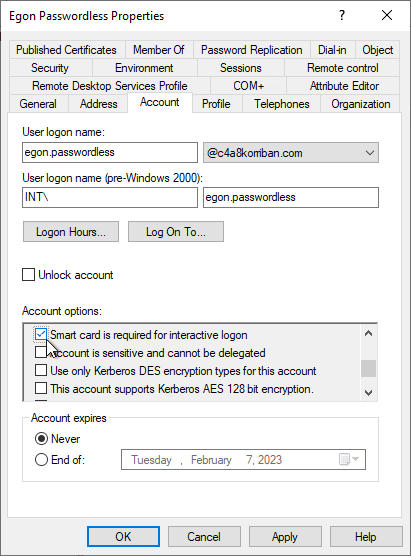Expand the @c4a8korriban.com UPN suffix dropdown

(x=291, y=152)
